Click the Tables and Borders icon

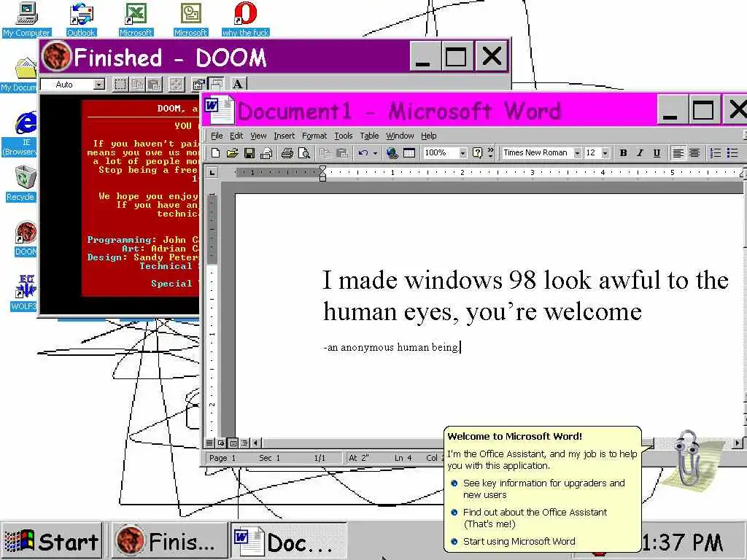point(409,153)
